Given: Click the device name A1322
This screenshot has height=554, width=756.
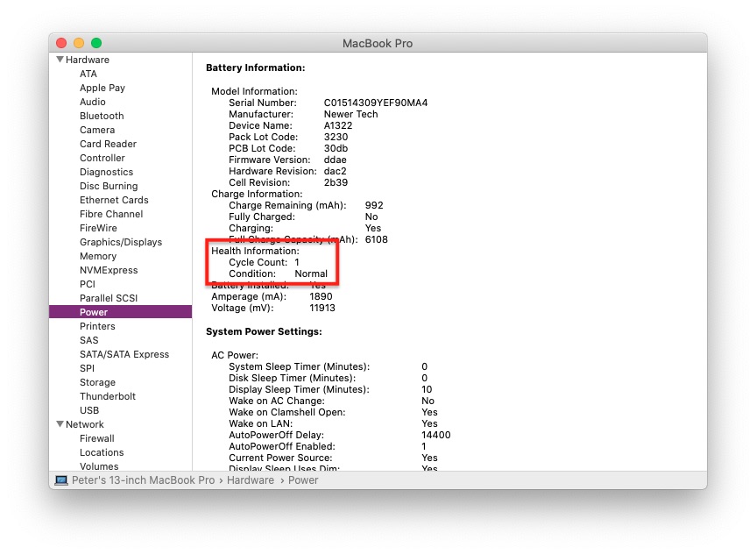Looking at the screenshot, I should 338,125.
